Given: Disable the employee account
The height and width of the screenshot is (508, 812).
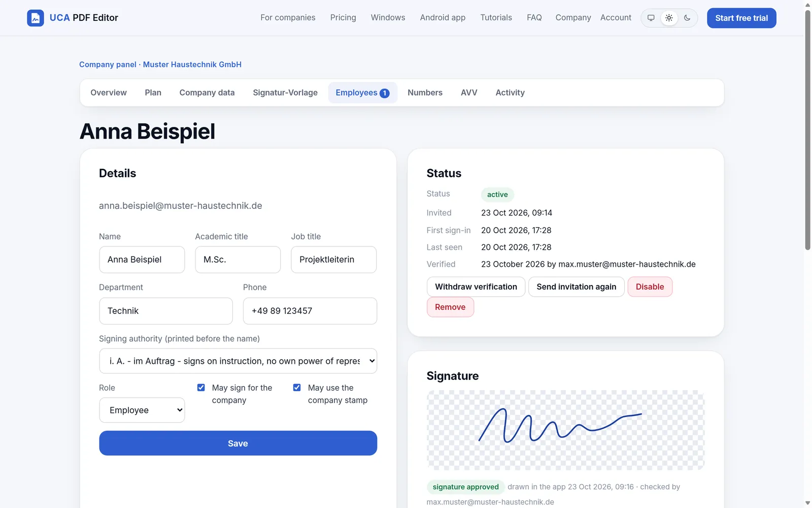Looking at the screenshot, I should (650, 287).
